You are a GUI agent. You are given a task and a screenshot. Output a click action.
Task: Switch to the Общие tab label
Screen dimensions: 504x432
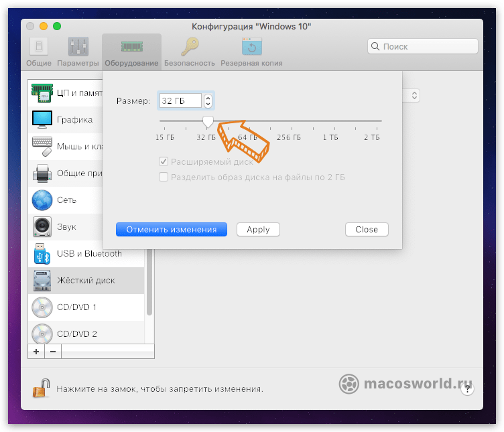(39, 63)
